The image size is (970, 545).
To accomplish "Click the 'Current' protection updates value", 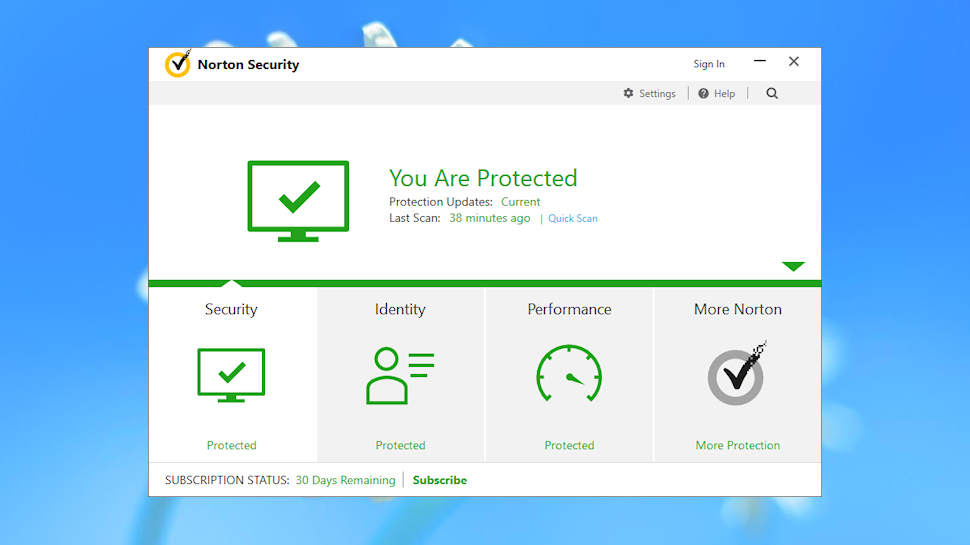I will (520, 202).
